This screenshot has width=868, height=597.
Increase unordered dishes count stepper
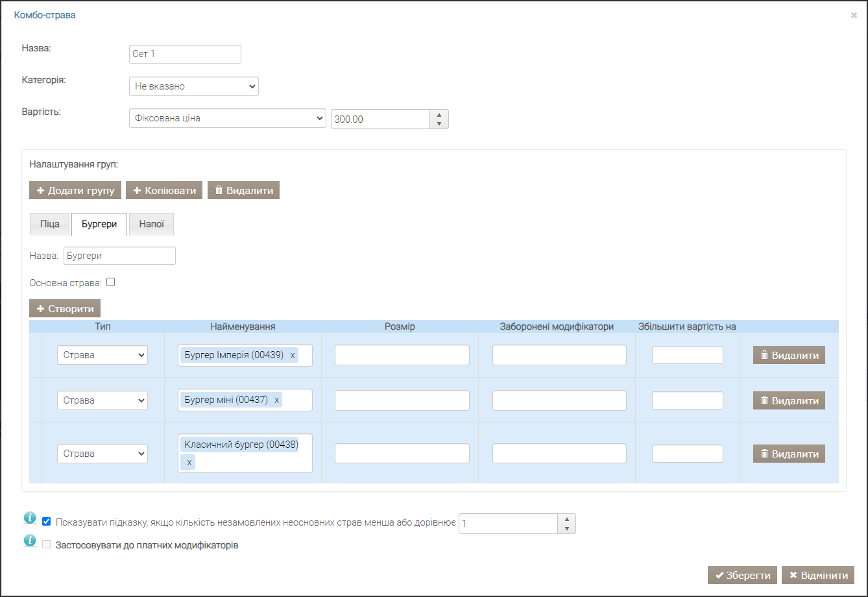[567, 519]
